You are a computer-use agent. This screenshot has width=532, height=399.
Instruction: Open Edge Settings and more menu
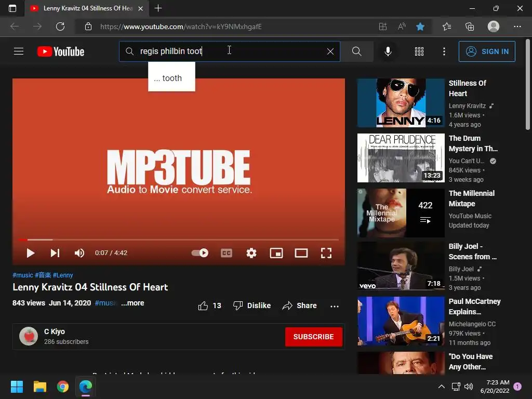pyautogui.click(x=517, y=26)
